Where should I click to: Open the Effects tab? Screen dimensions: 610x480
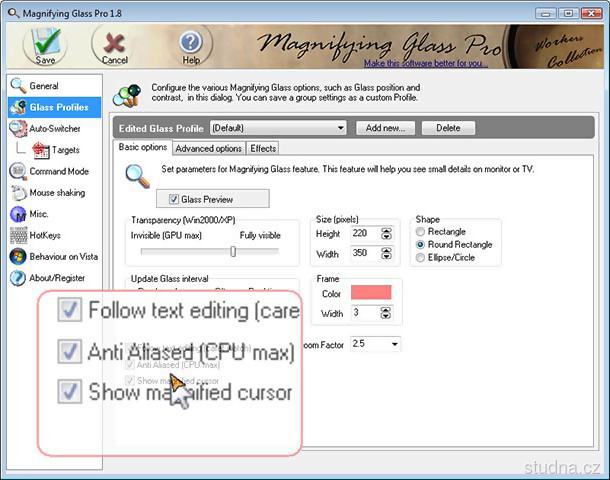click(263, 148)
